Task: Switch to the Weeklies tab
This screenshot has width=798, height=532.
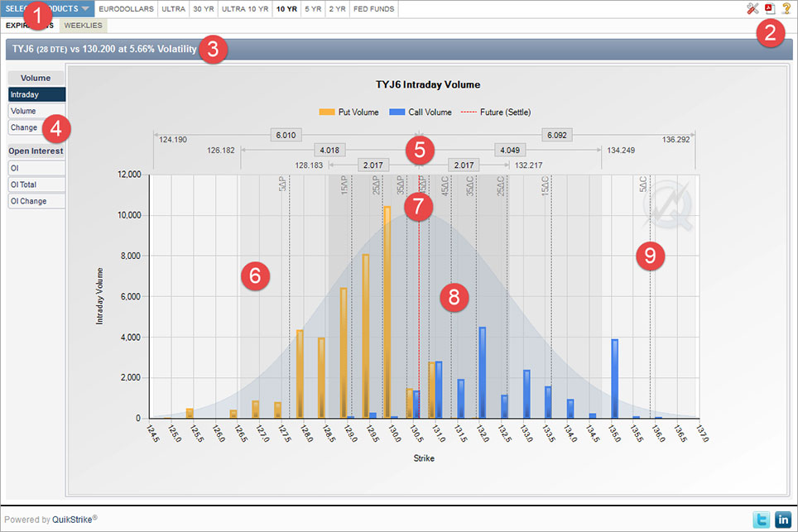Action: pos(83,26)
